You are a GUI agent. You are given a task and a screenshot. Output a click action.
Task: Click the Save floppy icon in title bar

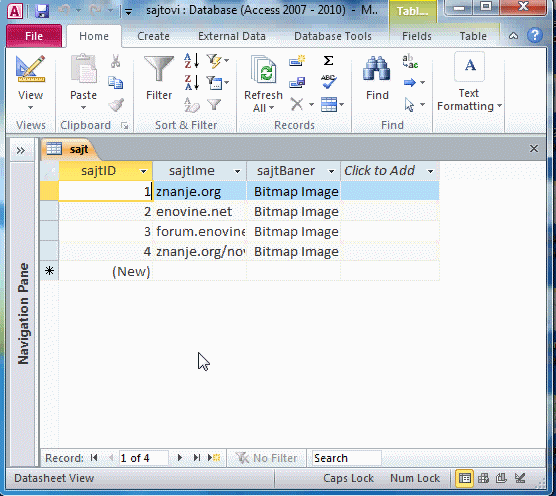(x=42, y=11)
